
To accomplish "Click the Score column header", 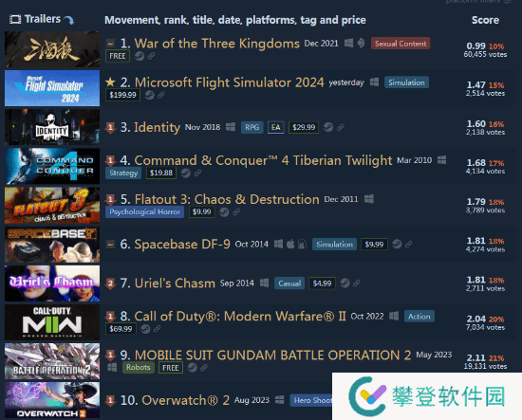I will [x=485, y=20].
